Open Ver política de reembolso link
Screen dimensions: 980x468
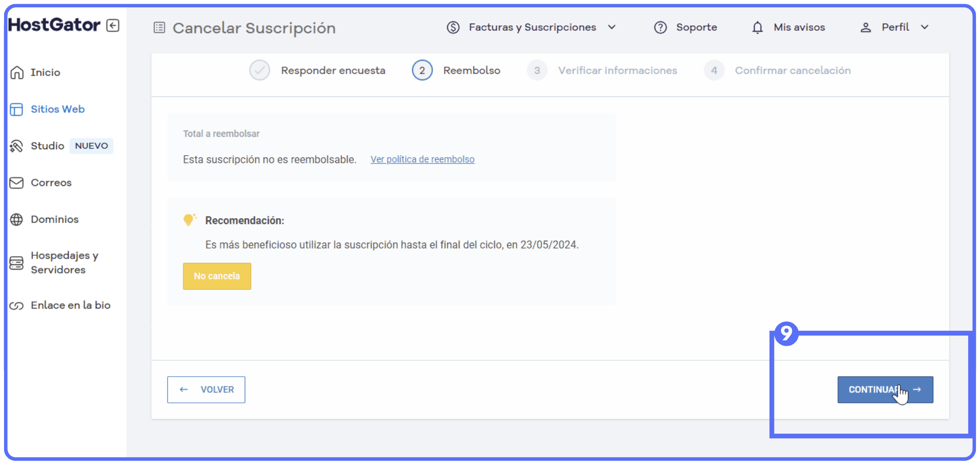[422, 159]
